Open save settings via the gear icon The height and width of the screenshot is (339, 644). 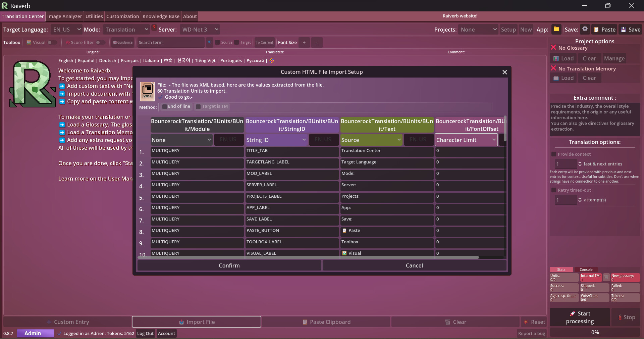585,29
